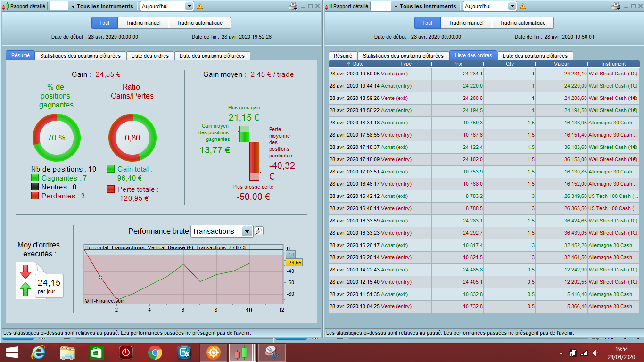Select Trading automatique in the right window

click(x=523, y=23)
